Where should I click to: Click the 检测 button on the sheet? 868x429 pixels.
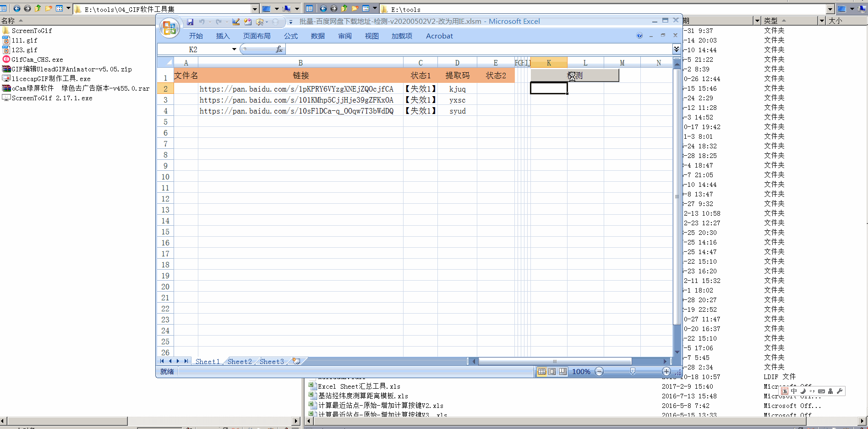574,76
